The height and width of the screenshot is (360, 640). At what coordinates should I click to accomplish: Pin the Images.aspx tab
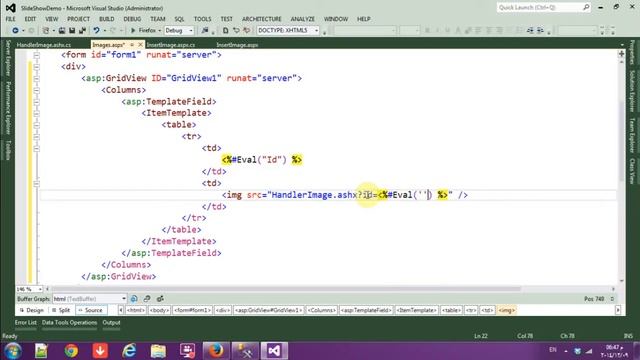pos(132,44)
